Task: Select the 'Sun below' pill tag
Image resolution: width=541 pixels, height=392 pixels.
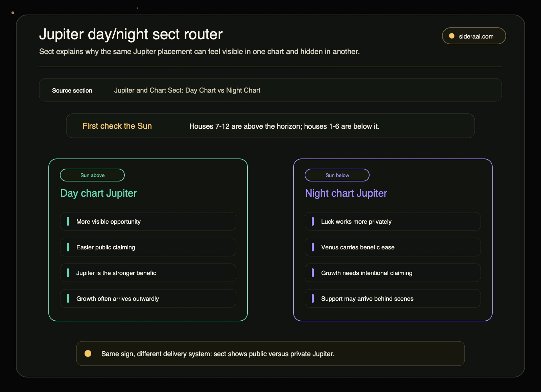Action: coord(337,175)
